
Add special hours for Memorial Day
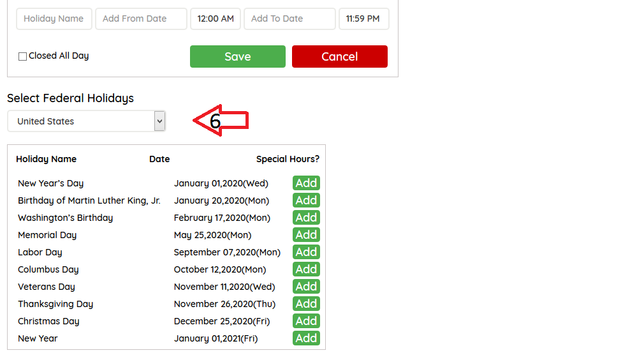click(306, 235)
